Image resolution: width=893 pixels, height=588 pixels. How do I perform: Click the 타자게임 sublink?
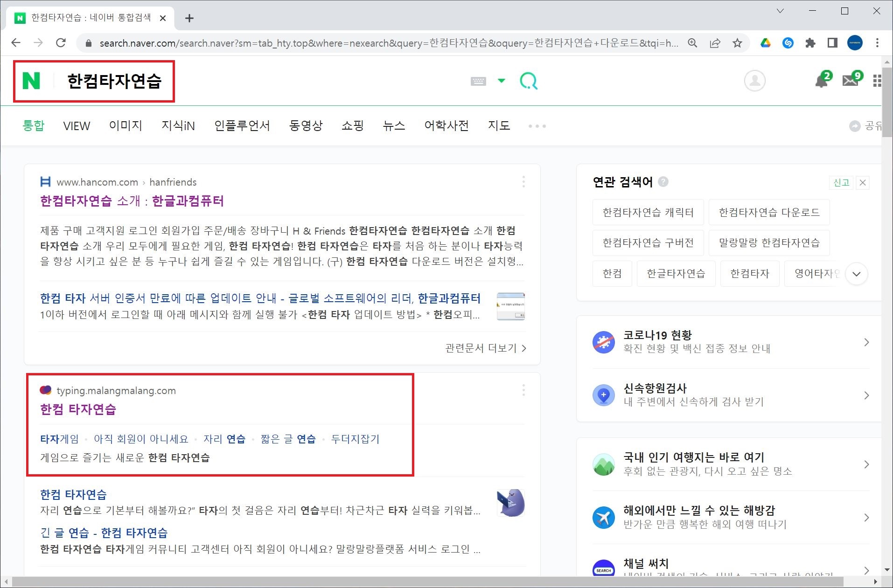click(60, 439)
